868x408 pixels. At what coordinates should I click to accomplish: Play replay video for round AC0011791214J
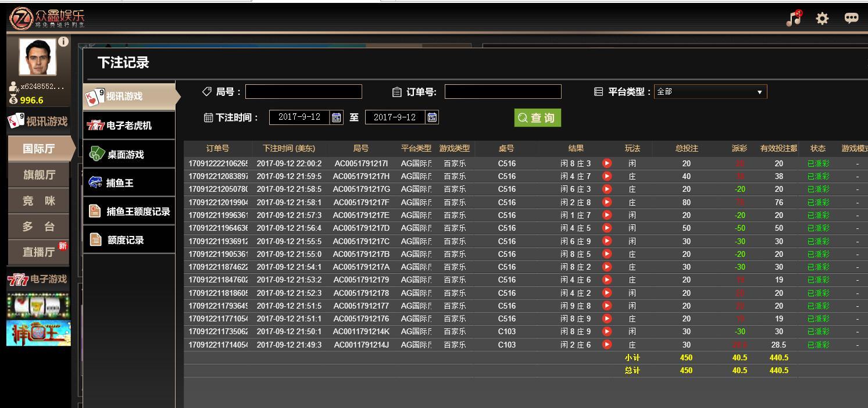tap(607, 344)
